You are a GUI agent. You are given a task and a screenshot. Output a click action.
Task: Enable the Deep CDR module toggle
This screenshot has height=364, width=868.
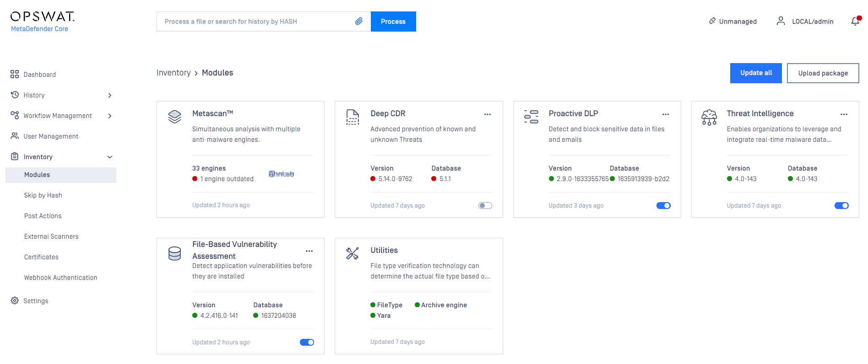pos(485,205)
